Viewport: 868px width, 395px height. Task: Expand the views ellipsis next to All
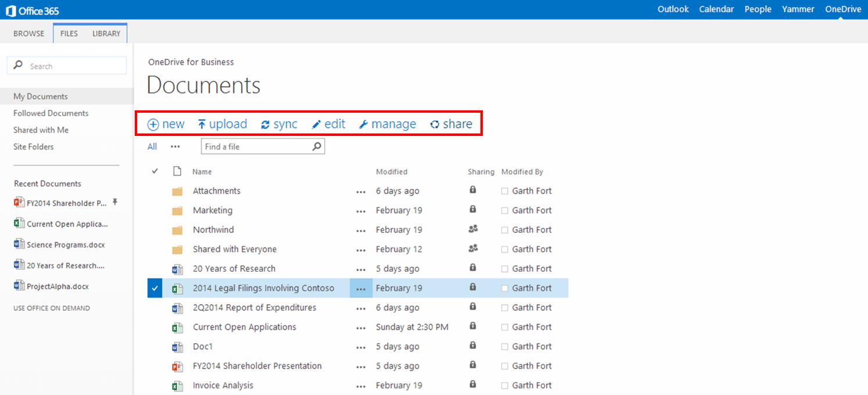175,147
